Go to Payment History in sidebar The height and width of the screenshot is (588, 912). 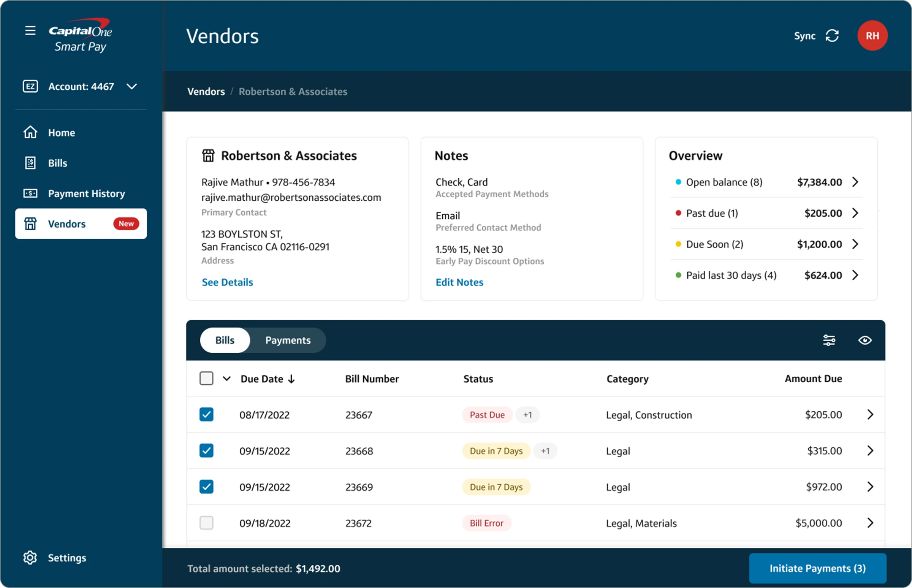pyautogui.click(x=81, y=193)
